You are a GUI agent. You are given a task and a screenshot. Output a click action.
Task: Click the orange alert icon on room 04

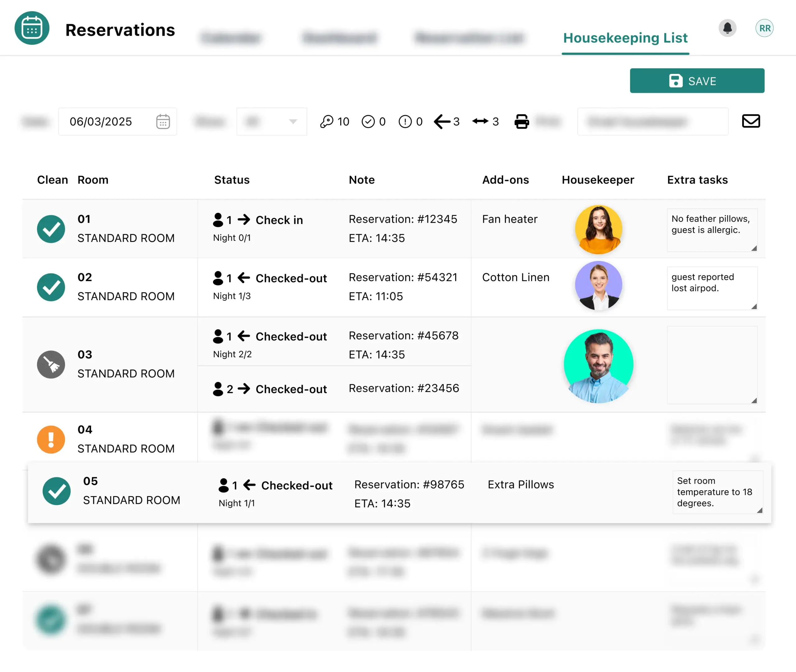click(51, 439)
